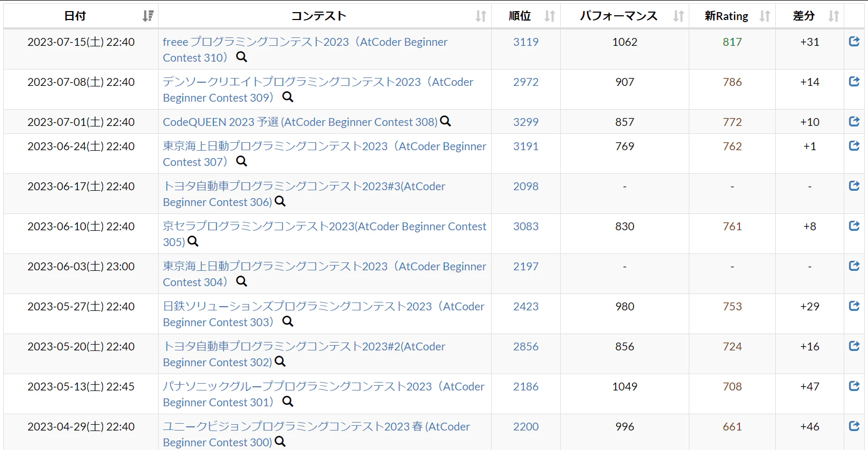Share the 2023-04-29 contest result

[x=854, y=426]
